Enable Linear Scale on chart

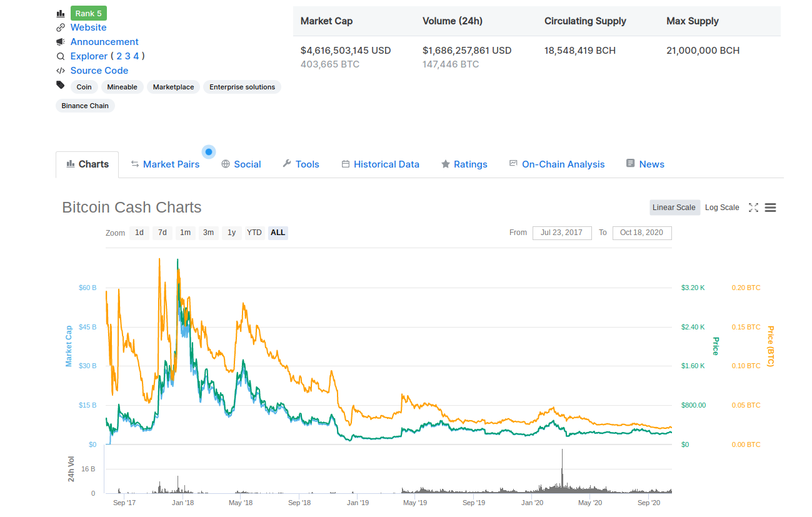[674, 208]
